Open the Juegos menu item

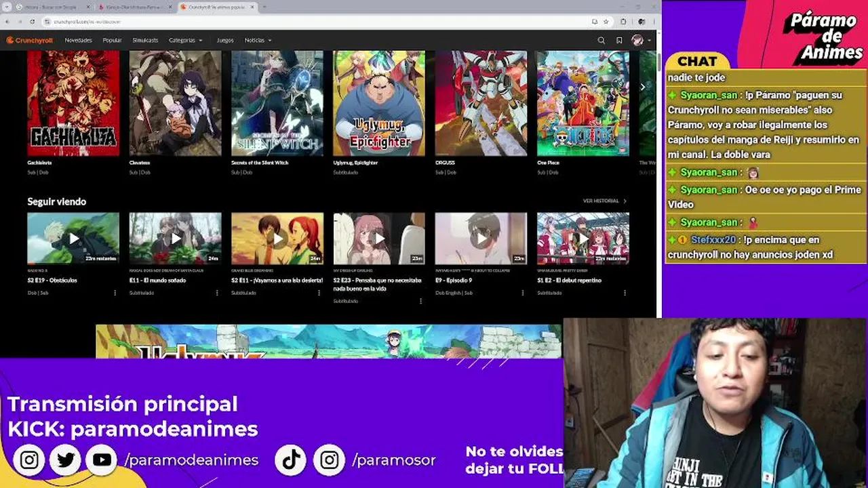(x=225, y=40)
